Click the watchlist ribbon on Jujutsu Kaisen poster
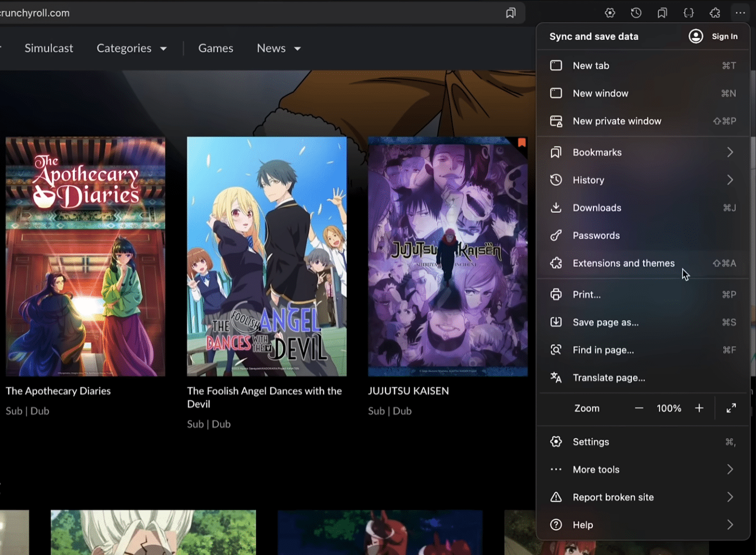 (x=522, y=142)
